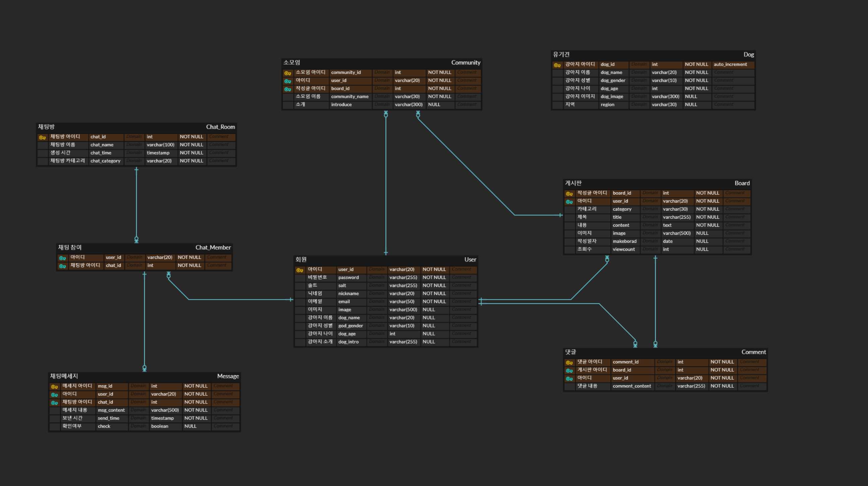
Task: Select the Comment table title
Action: click(753, 352)
